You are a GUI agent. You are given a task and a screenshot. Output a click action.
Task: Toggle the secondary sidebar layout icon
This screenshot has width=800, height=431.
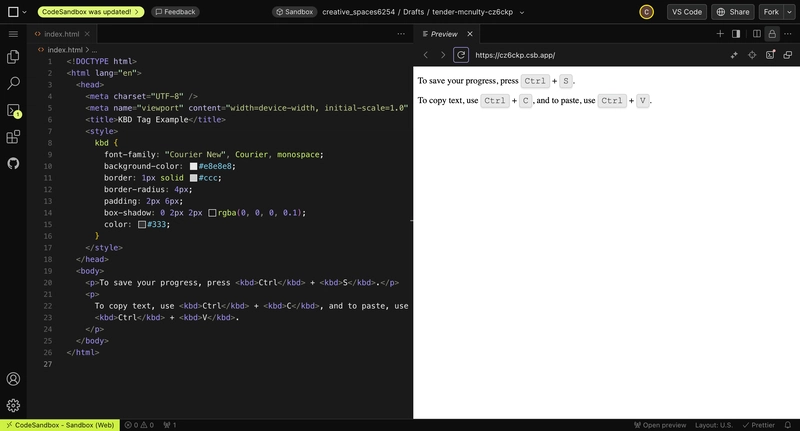(736, 34)
